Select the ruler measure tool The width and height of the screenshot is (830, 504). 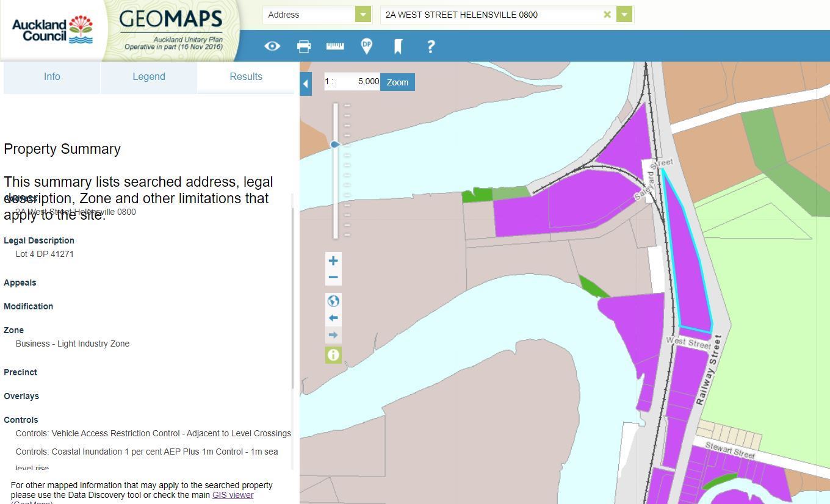coord(335,46)
